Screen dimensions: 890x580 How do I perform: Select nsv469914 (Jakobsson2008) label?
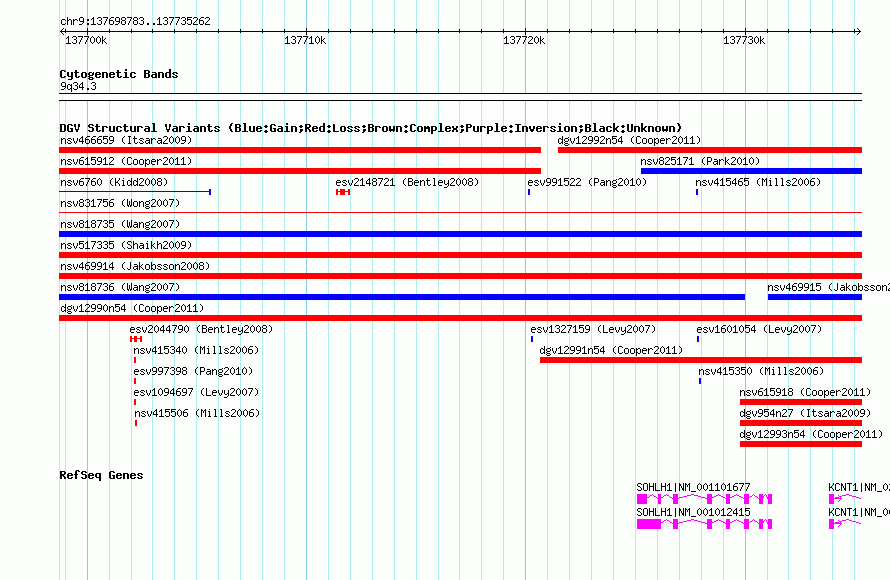(135, 266)
